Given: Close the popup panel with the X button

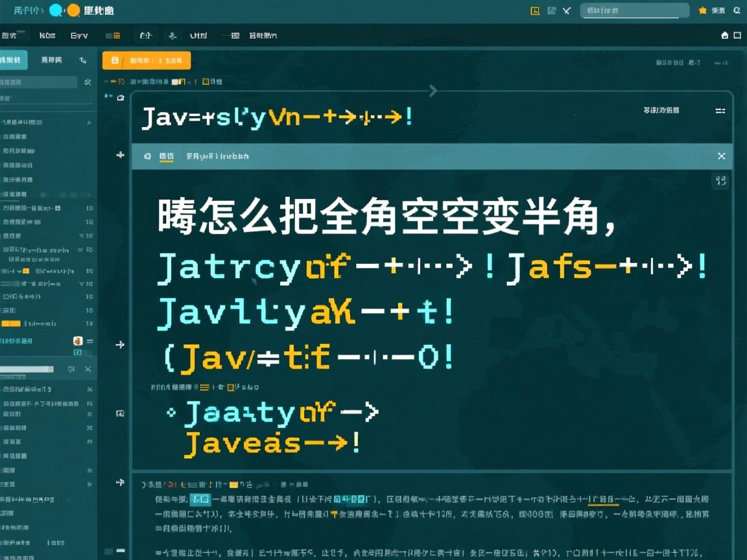Looking at the screenshot, I should (721, 156).
